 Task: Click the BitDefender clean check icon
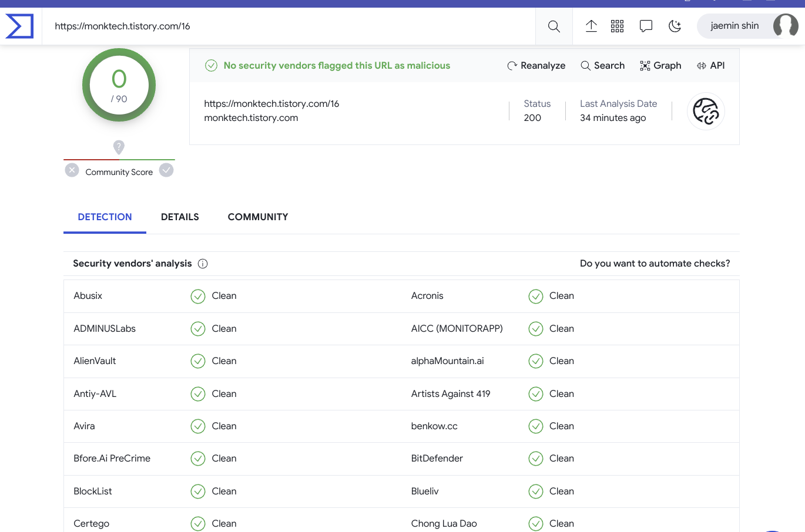click(535, 459)
